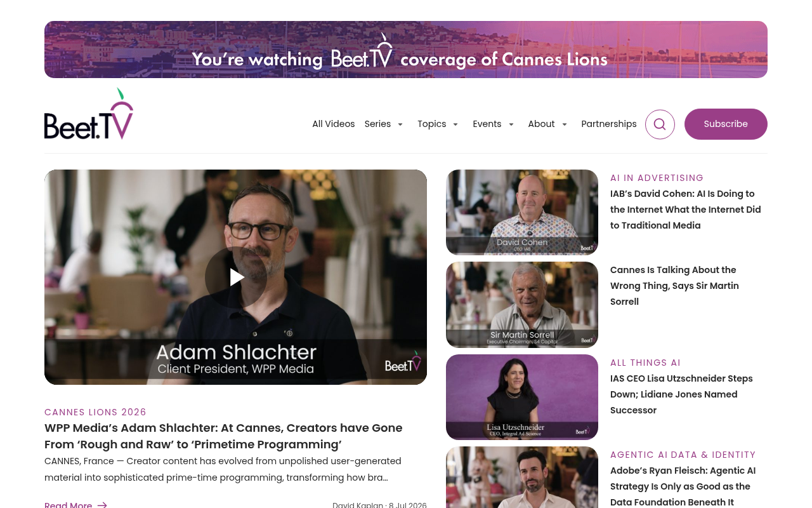812x508 pixels.
Task: Click the search magnifier icon
Action: click(660, 124)
